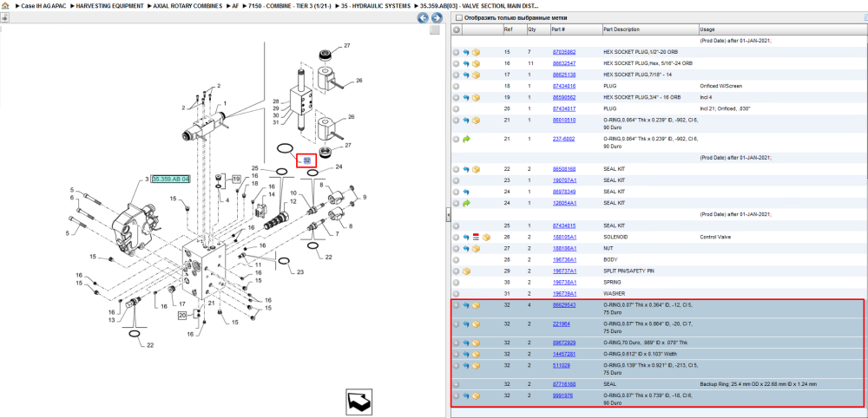Image resolution: width=868 pixels, height=418 pixels.
Task: Add ref 18 PLUG row with circle icon
Action: click(x=457, y=86)
